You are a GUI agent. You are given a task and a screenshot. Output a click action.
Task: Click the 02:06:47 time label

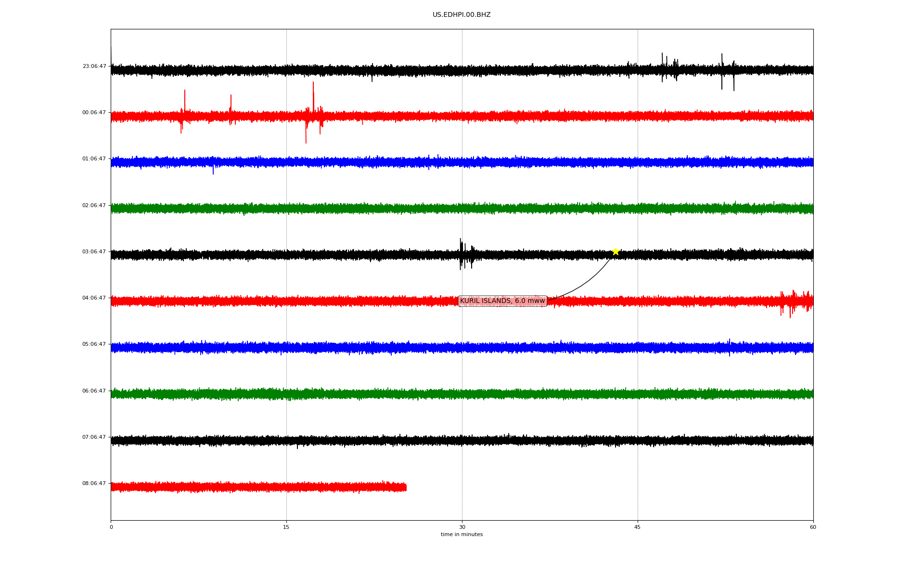tap(94, 206)
